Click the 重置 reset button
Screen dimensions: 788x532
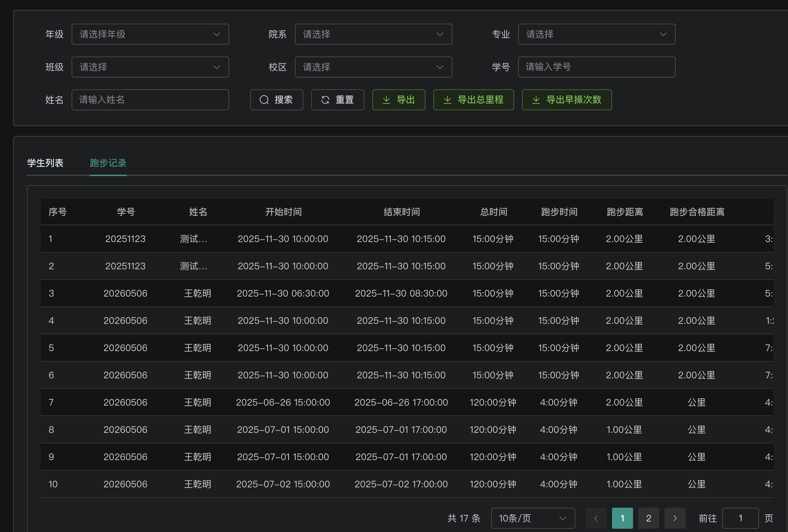point(338,100)
